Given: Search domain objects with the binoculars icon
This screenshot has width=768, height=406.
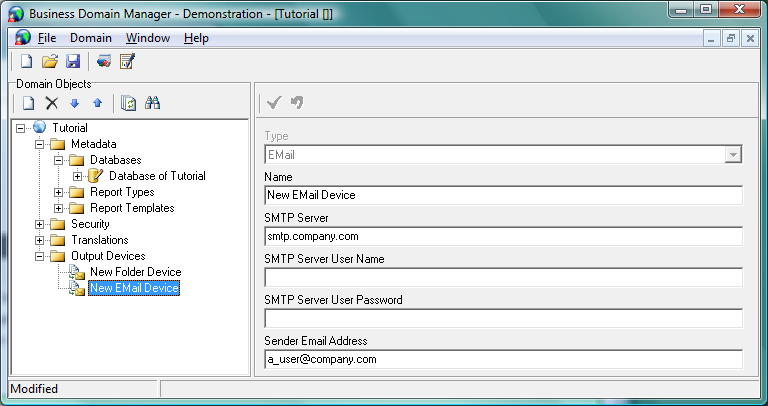Looking at the screenshot, I should [153, 103].
